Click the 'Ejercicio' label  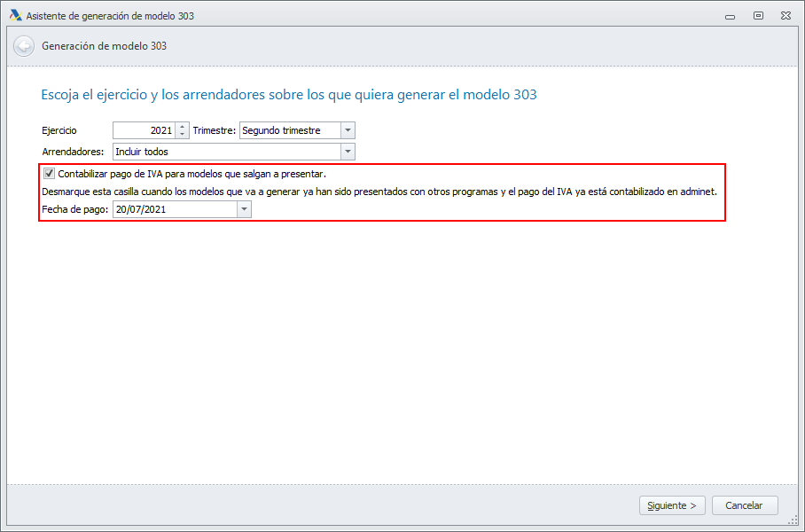coord(59,130)
